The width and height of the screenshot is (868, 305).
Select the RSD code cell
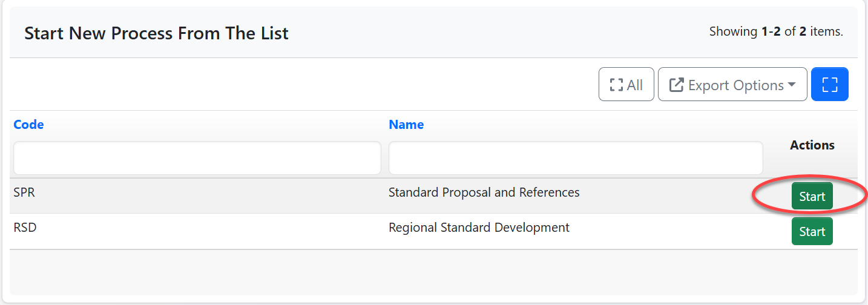point(25,228)
